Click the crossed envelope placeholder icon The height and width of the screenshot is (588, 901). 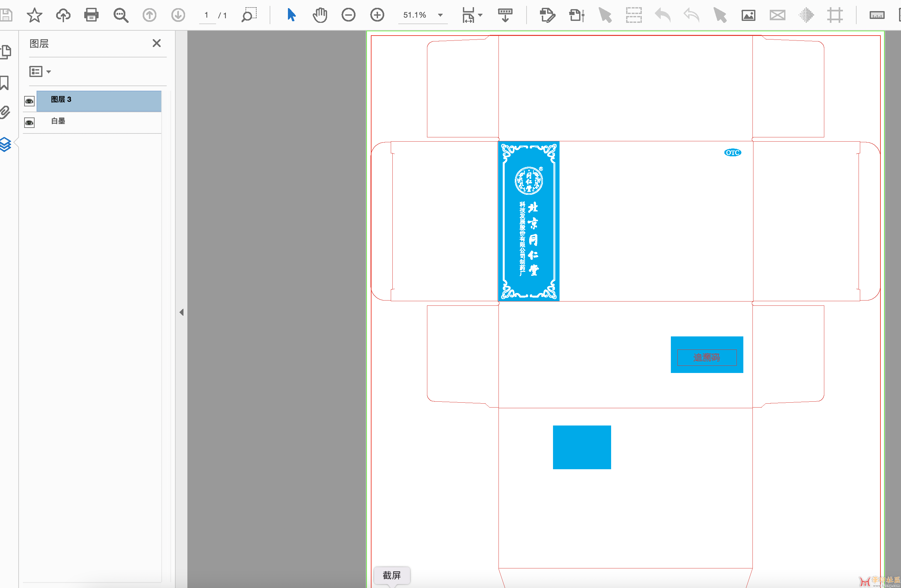pos(777,15)
